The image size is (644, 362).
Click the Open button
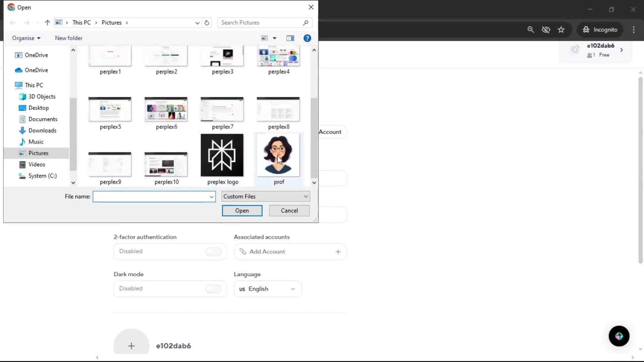[242, 210]
